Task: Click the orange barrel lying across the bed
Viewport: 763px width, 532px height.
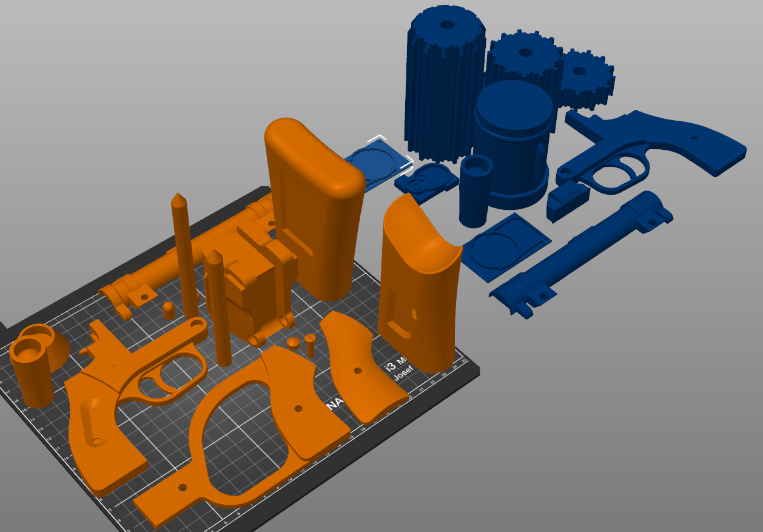Action: tap(182, 261)
